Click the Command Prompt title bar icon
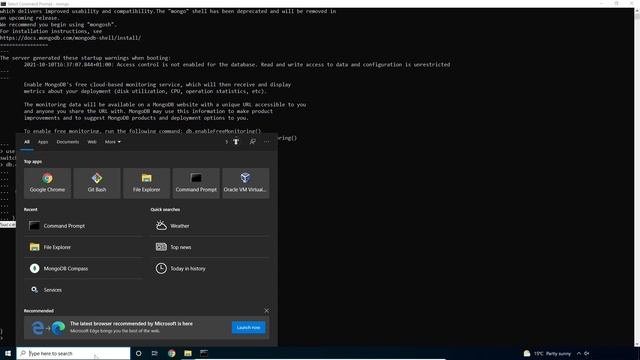640x360 pixels. click(3, 4)
